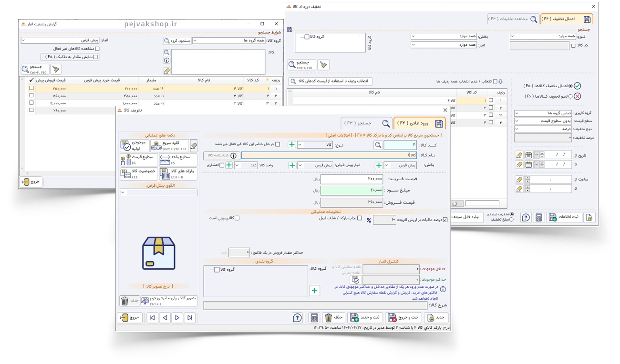Click the magnifier icon beside the product code field
620x364 pixels.
point(377,145)
